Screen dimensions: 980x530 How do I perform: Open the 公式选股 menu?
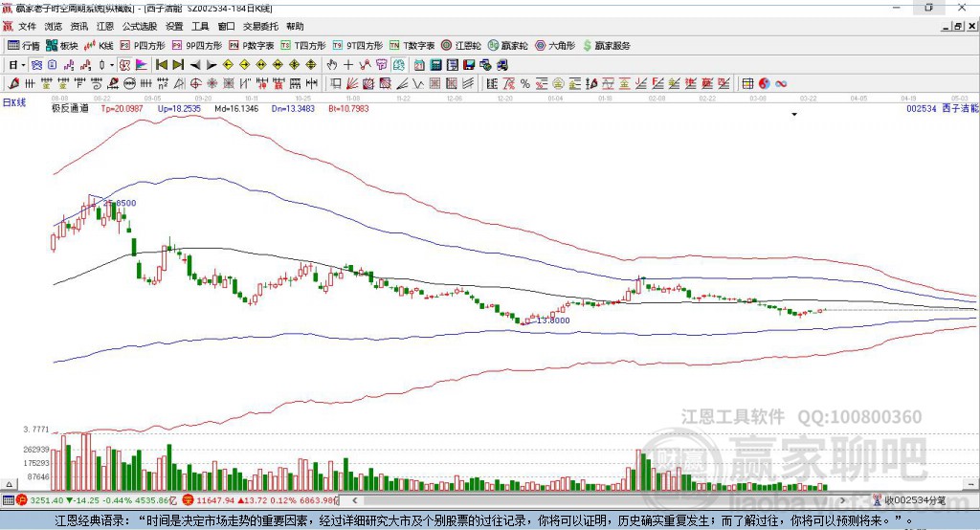tap(138, 27)
